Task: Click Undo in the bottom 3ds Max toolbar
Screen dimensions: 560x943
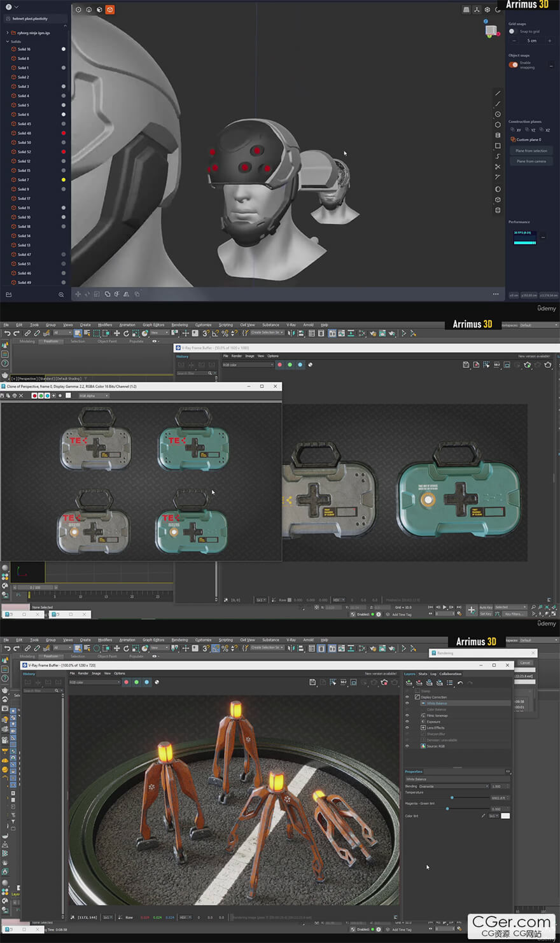Action: pos(8,648)
